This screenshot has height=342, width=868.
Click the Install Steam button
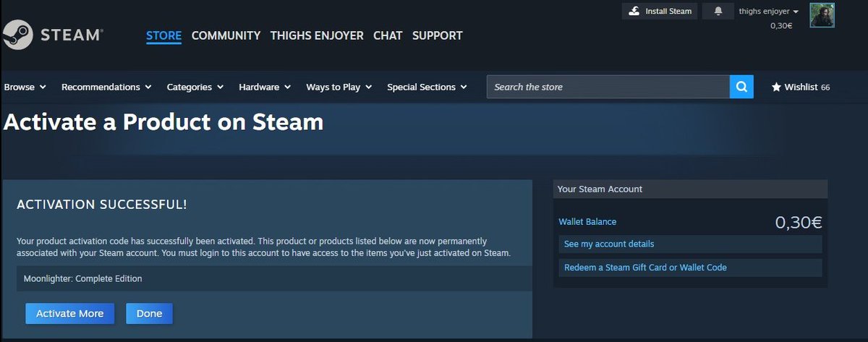(x=660, y=12)
